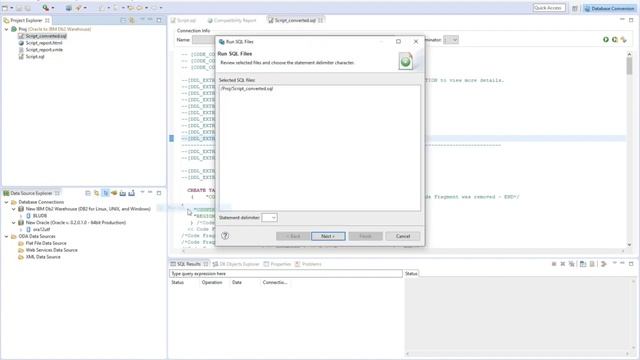This screenshot has height=360, width=640.
Task: Collapse the New IBM Db2 Warehouse connection
Action: point(14,209)
